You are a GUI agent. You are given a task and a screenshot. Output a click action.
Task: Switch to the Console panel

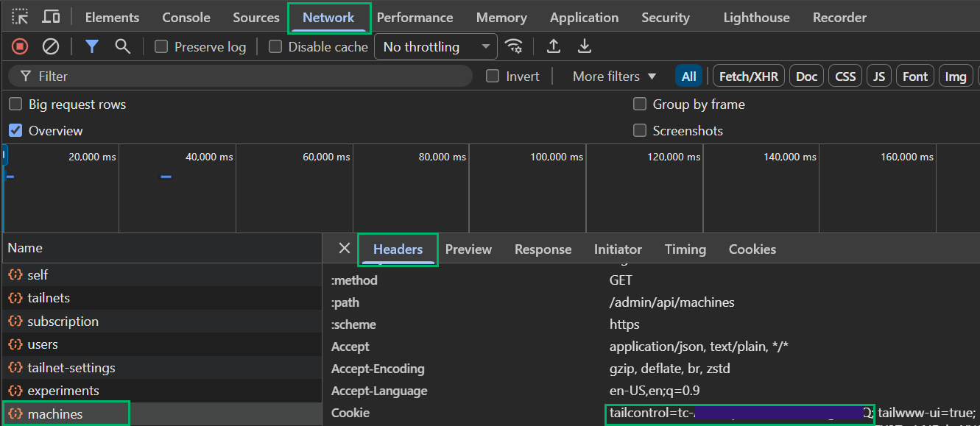(x=186, y=17)
